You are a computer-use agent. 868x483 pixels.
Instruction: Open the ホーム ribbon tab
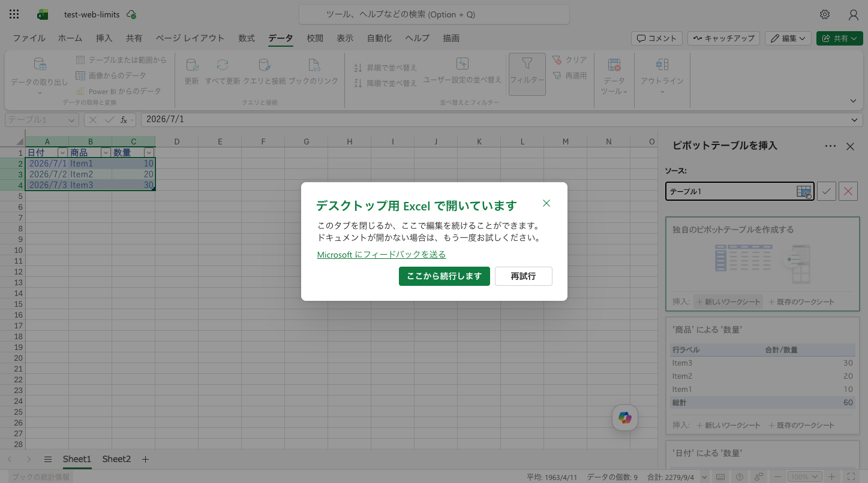[70, 38]
